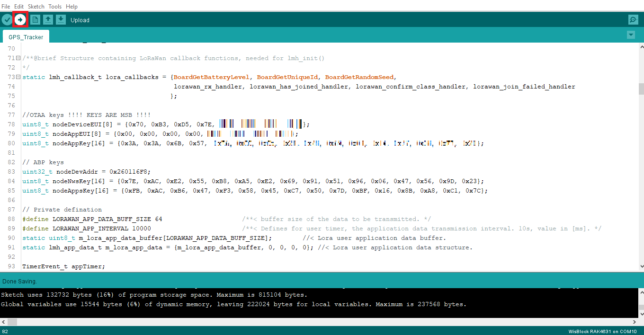The width and height of the screenshot is (644, 335).
Task: Save the sketch using the Save icon
Action: click(61, 19)
